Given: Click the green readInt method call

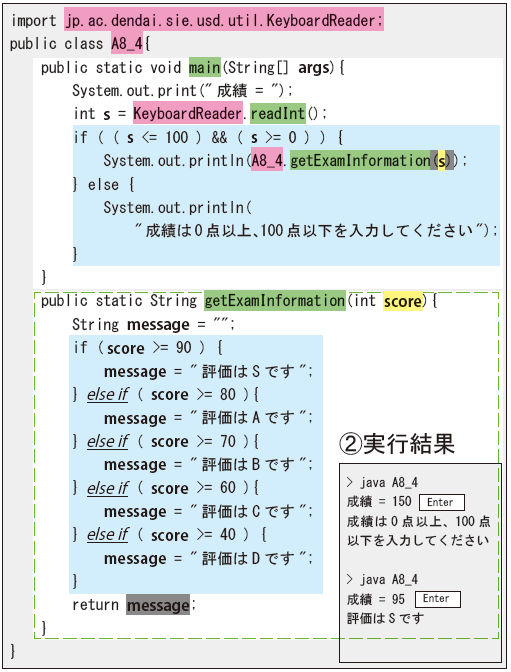Looking at the screenshot, I should (278, 114).
